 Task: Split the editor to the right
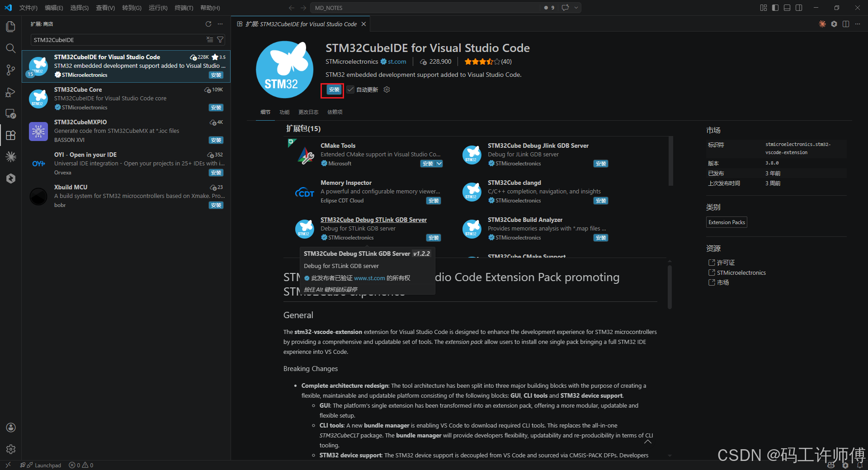pyautogui.click(x=846, y=24)
